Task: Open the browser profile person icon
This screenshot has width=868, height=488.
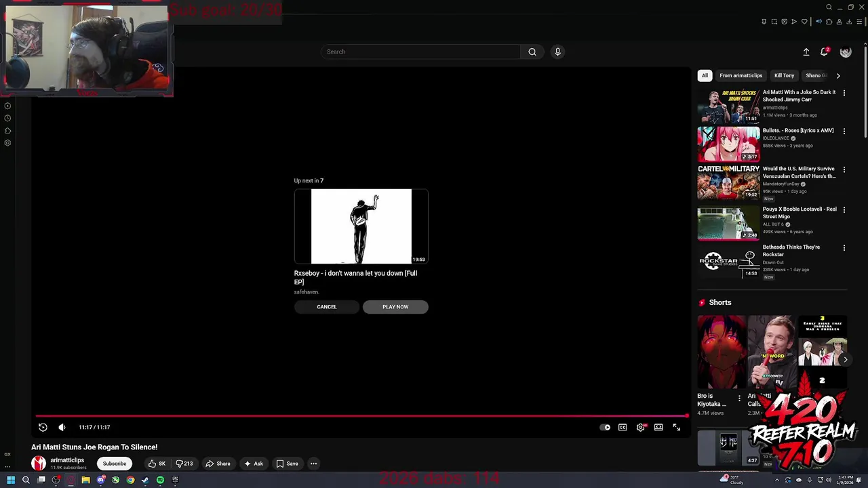Action: [x=839, y=22]
